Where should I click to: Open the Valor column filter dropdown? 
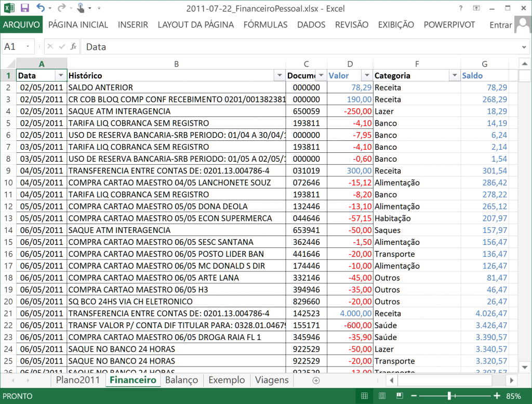(367, 75)
